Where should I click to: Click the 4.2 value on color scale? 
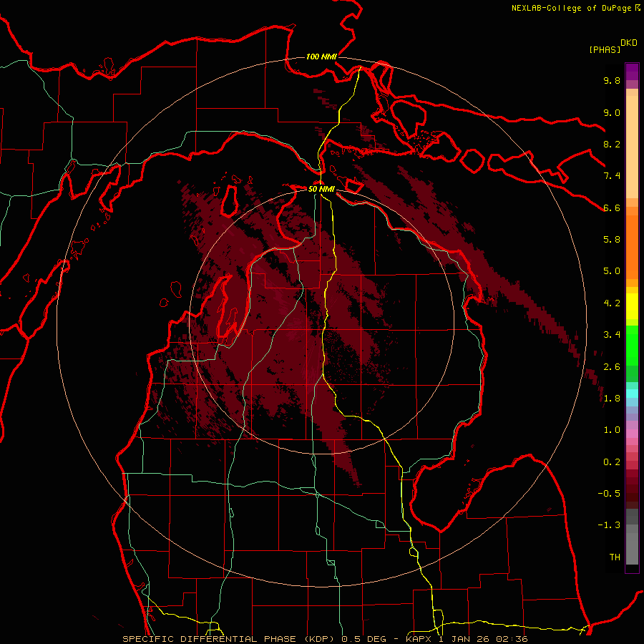coord(612,303)
